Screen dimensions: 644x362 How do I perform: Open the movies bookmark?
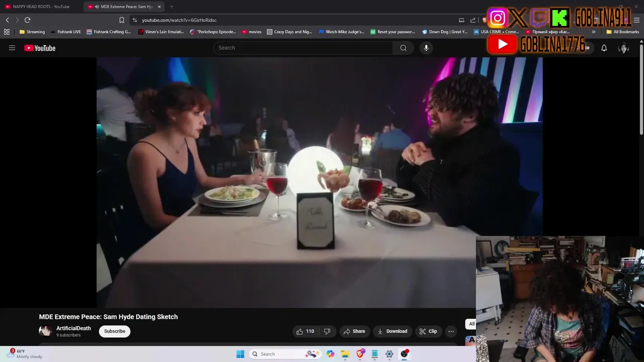tap(252, 32)
